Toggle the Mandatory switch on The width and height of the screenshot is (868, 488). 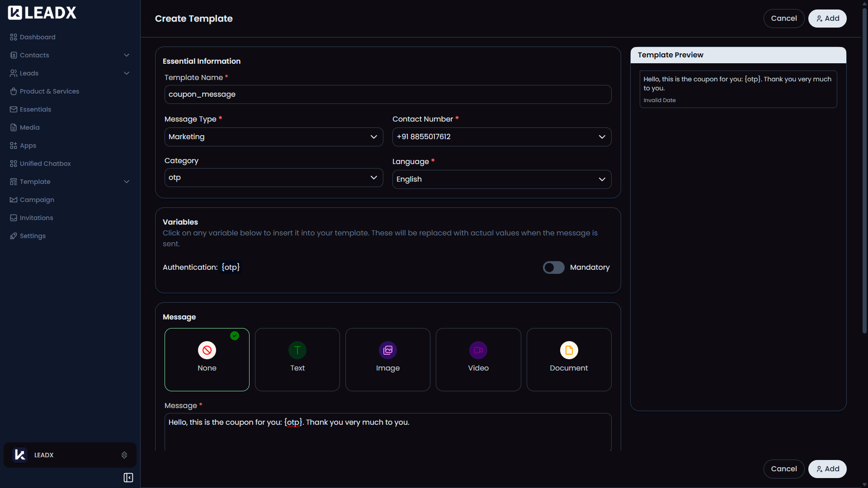pos(553,267)
